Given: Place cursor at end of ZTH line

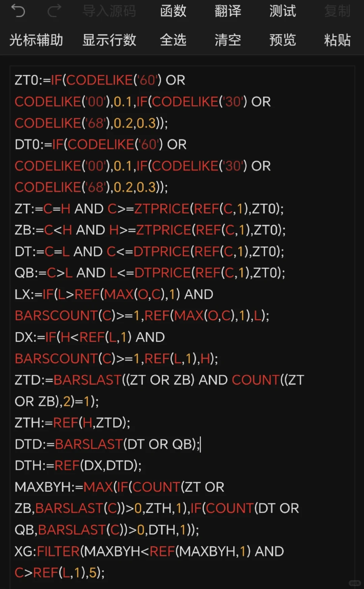Looking at the screenshot, I should [130, 423].
